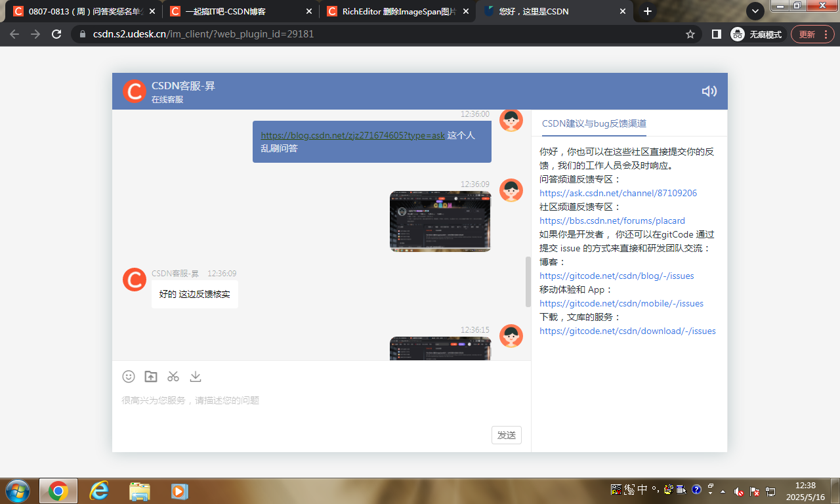Open the gitcode csdn/download issues link
Screen dimensions: 840x504
[627, 331]
